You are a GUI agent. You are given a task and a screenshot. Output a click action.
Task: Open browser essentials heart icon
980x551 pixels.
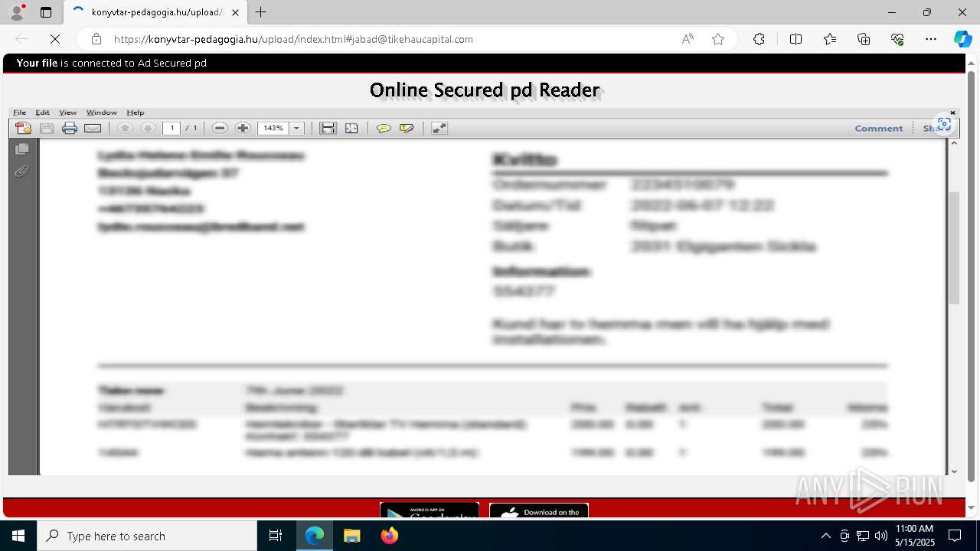pyautogui.click(x=897, y=39)
